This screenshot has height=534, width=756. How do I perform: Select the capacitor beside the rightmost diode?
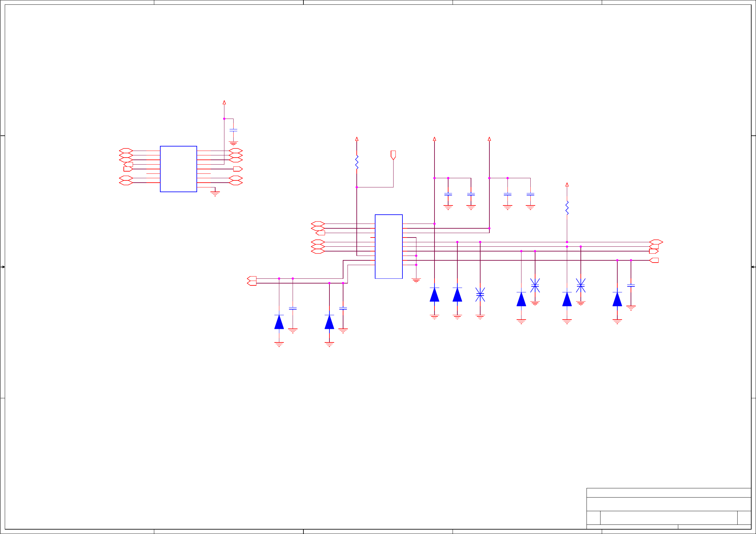tap(631, 285)
